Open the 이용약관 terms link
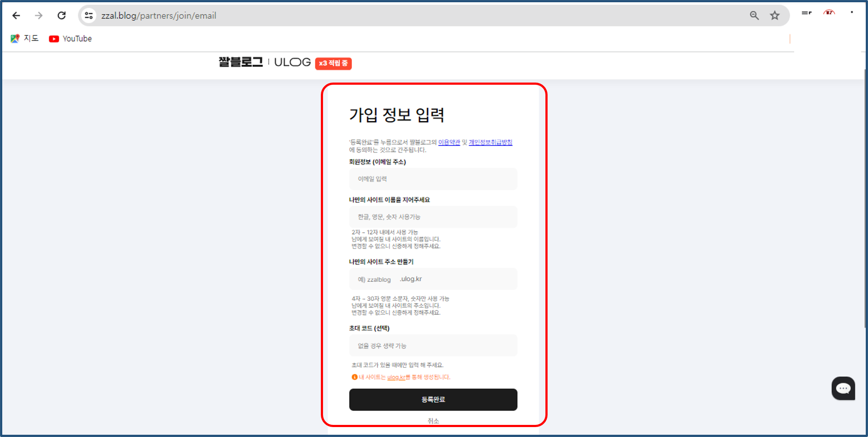The height and width of the screenshot is (437, 868). (x=449, y=142)
